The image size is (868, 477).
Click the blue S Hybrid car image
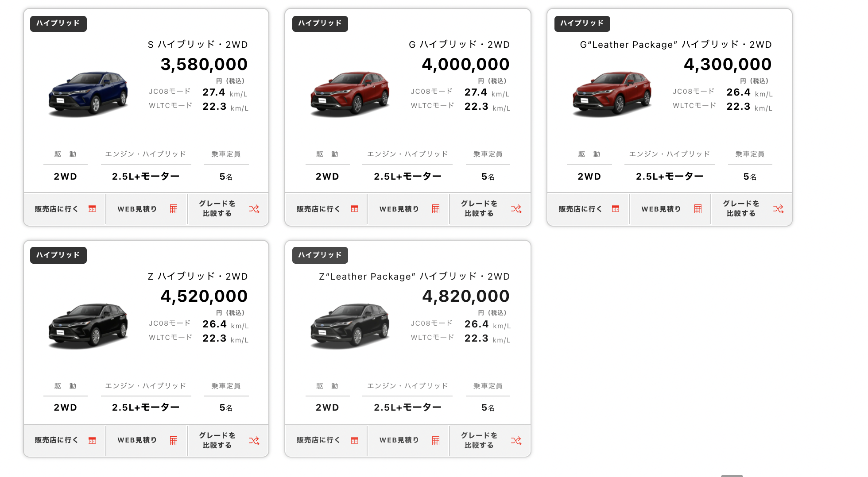[x=88, y=94]
